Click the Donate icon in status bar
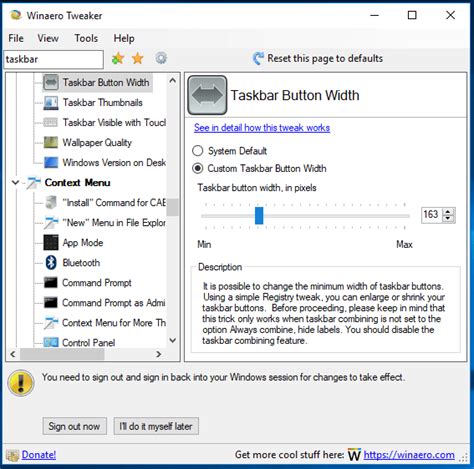Screen dimensions: 474x469 tap(13, 455)
